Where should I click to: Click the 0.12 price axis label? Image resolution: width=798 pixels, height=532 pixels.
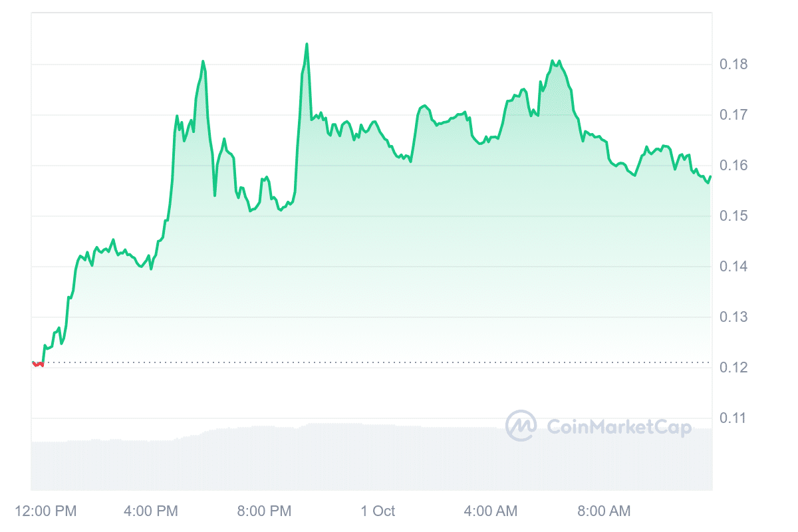click(x=733, y=368)
